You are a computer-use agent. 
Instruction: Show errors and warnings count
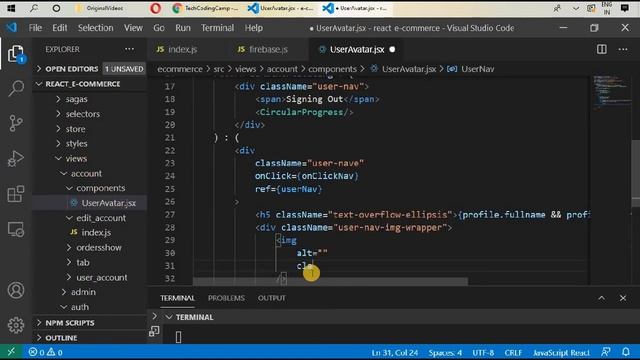(x=45, y=352)
